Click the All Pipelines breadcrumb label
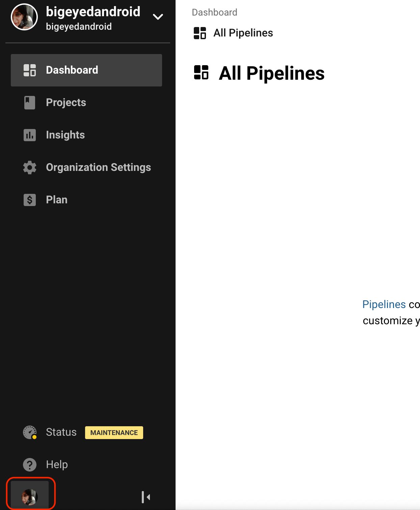 click(x=243, y=33)
